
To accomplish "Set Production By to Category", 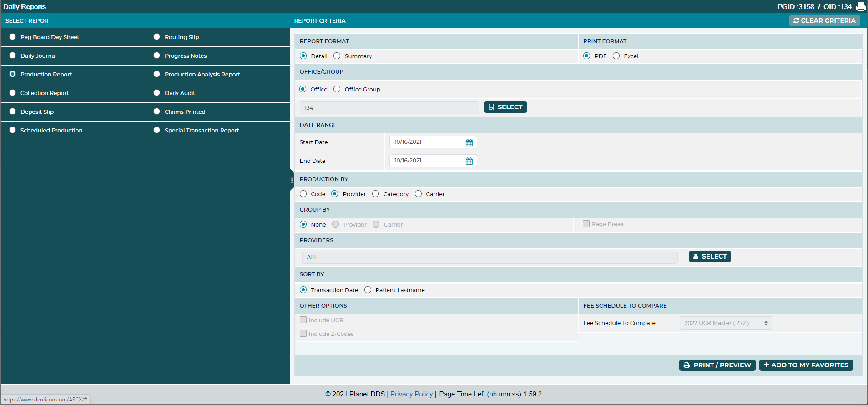I will 376,194.
